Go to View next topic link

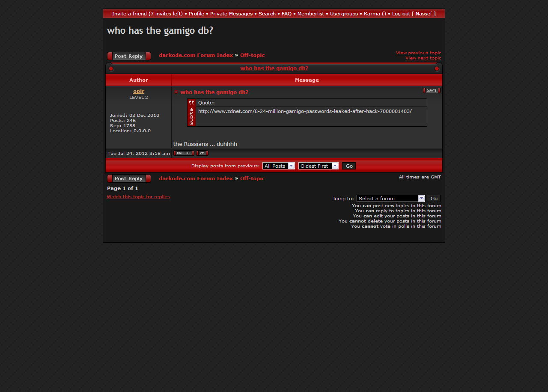(423, 58)
